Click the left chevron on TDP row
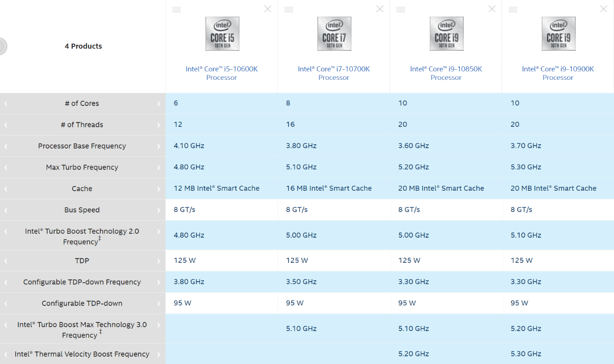This screenshot has height=364, width=614. (x=6, y=261)
